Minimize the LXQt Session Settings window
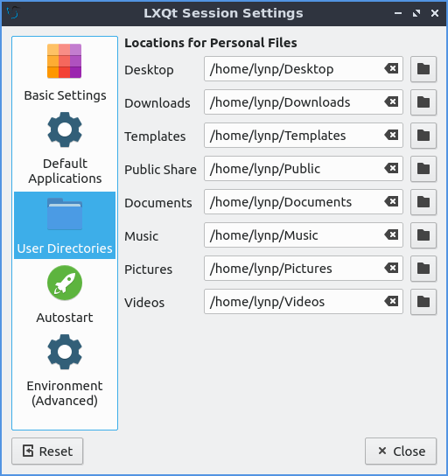Screen dimensions: 448x476 coord(398,13)
